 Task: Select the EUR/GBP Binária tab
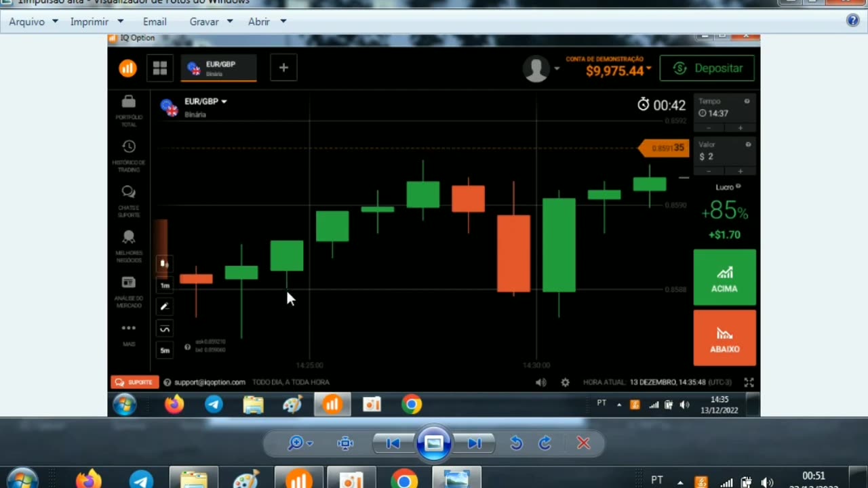[x=219, y=68]
